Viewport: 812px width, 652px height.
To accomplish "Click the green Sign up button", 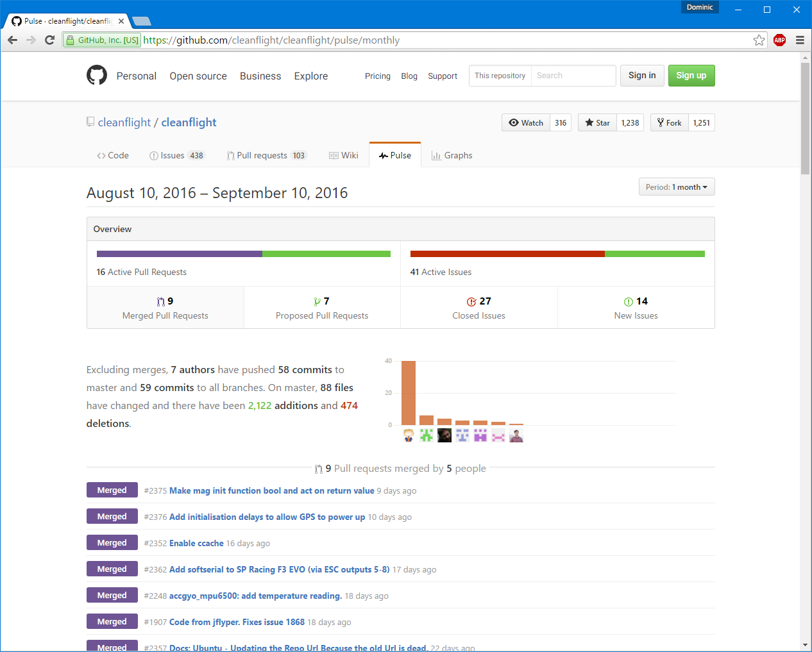I will tap(691, 76).
